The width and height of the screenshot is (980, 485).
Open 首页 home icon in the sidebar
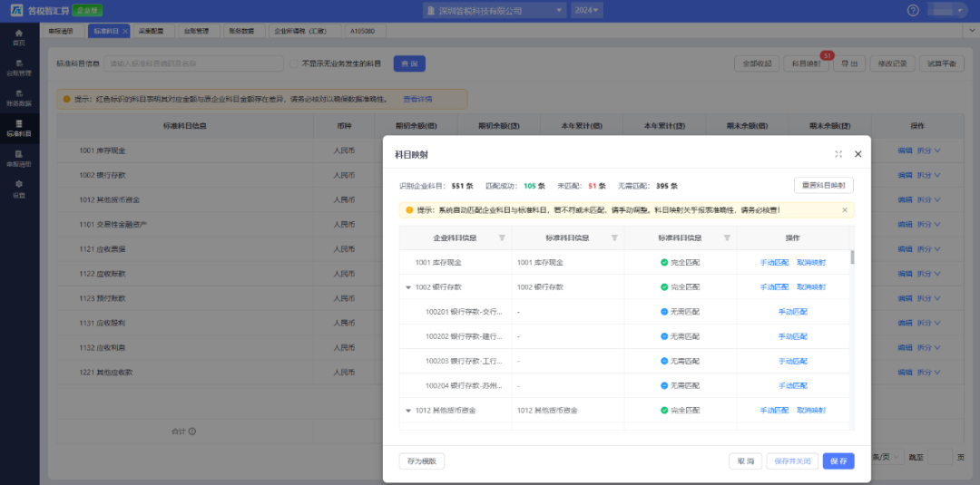pyautogui.click(x=19, y=33)
